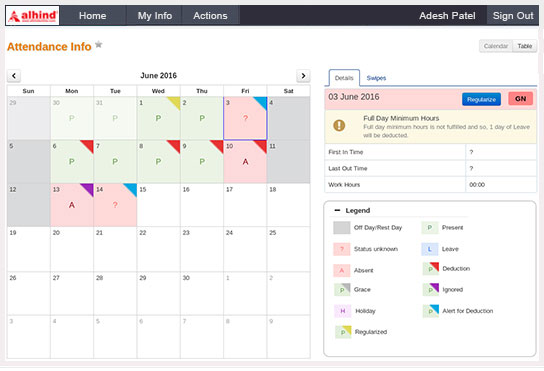Switch to Table view

tap(525, 46)
